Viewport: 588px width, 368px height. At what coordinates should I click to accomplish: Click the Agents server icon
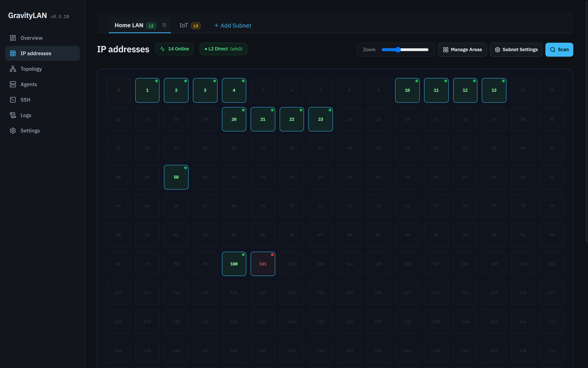(13, 84)
